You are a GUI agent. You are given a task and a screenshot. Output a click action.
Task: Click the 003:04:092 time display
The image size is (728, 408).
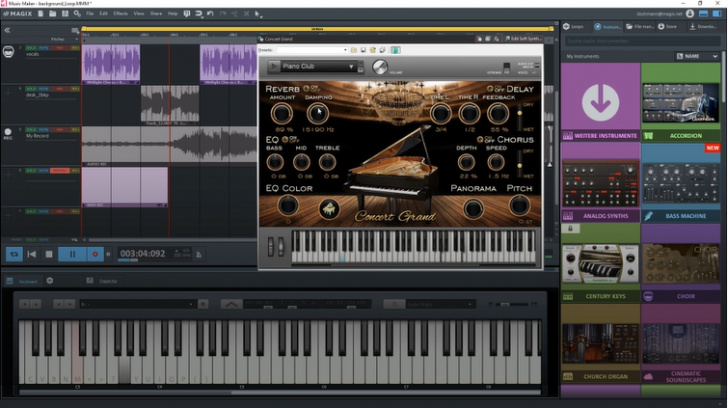[x=143, y=254]
